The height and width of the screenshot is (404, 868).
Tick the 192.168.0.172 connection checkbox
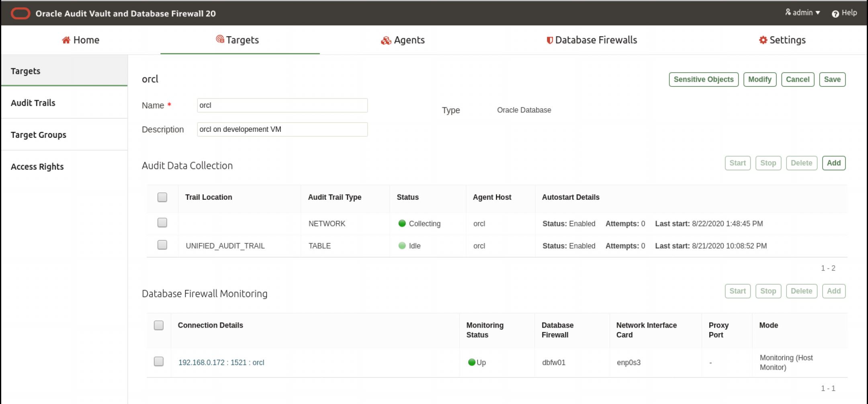159,361
